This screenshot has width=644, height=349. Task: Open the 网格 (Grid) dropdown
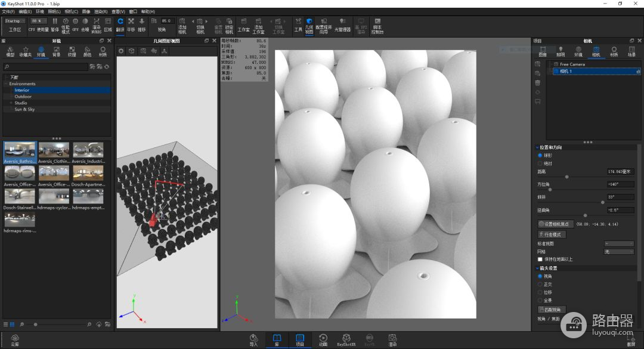(x=618, y=252)
